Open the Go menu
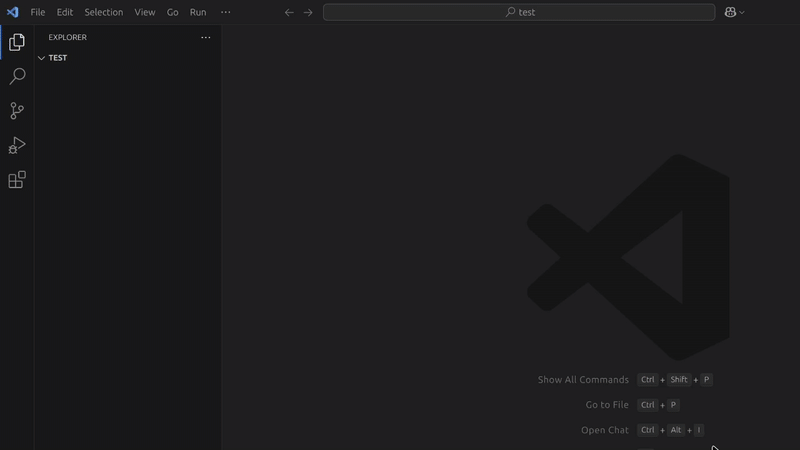Image resolution: width=800 pixels, height=450 pixels. [x=172, y=12]
